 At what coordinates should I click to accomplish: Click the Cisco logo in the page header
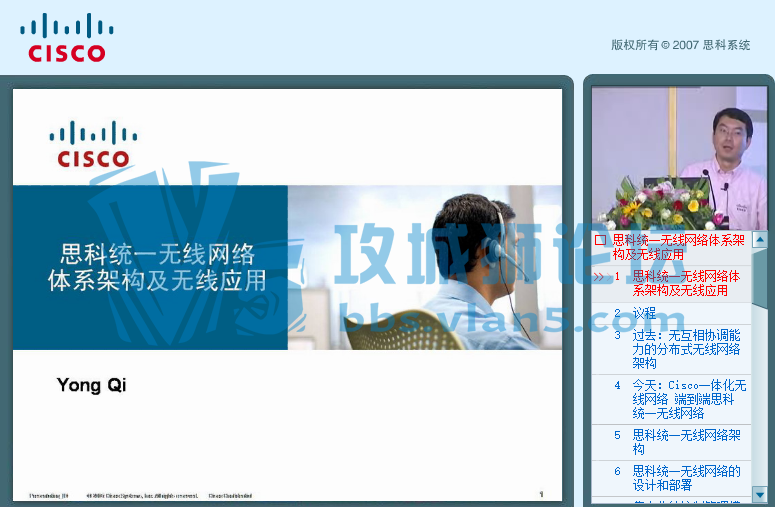67,38
